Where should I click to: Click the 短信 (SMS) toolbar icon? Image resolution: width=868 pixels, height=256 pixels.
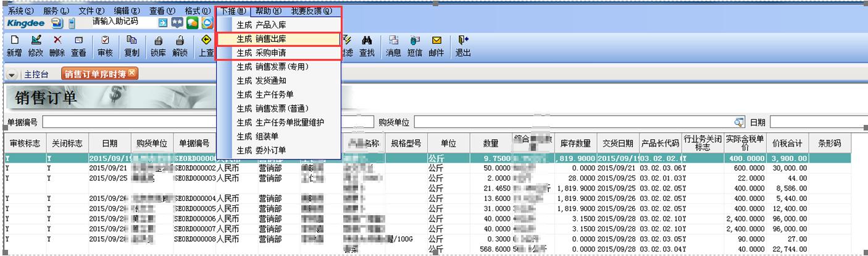coord(415,46)
